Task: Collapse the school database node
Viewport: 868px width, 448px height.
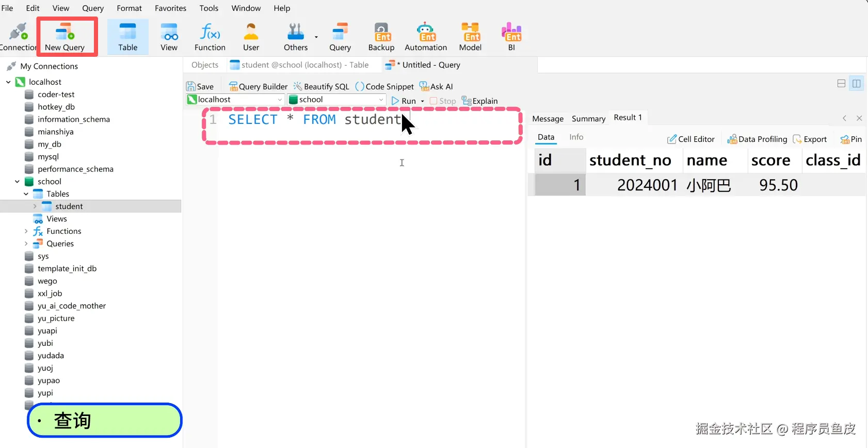Action: (17, 182)
